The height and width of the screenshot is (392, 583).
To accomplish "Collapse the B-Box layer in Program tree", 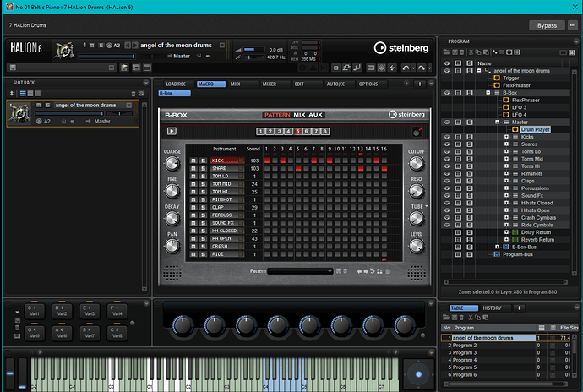I will point(488,93).
